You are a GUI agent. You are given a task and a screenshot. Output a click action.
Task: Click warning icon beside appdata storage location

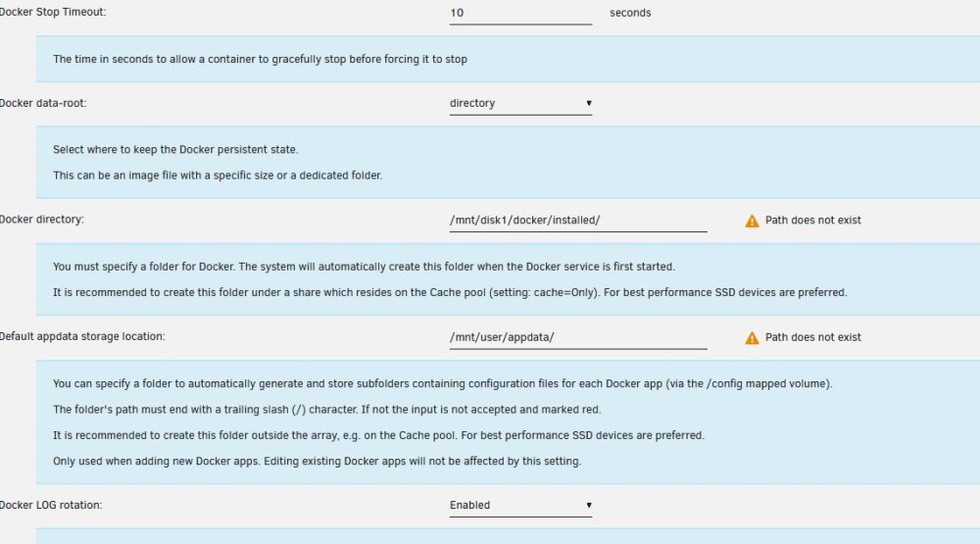pyautogui.click(x=752, y=337)
